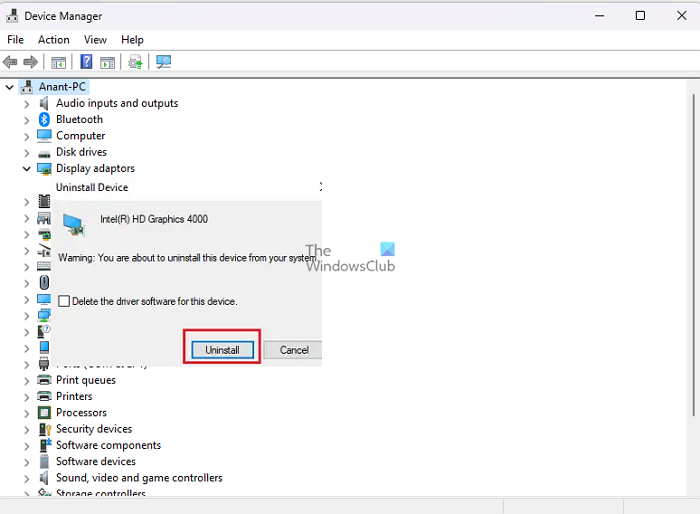
Task: Click the icon beside Software components
Action: (x=46, y=445)
